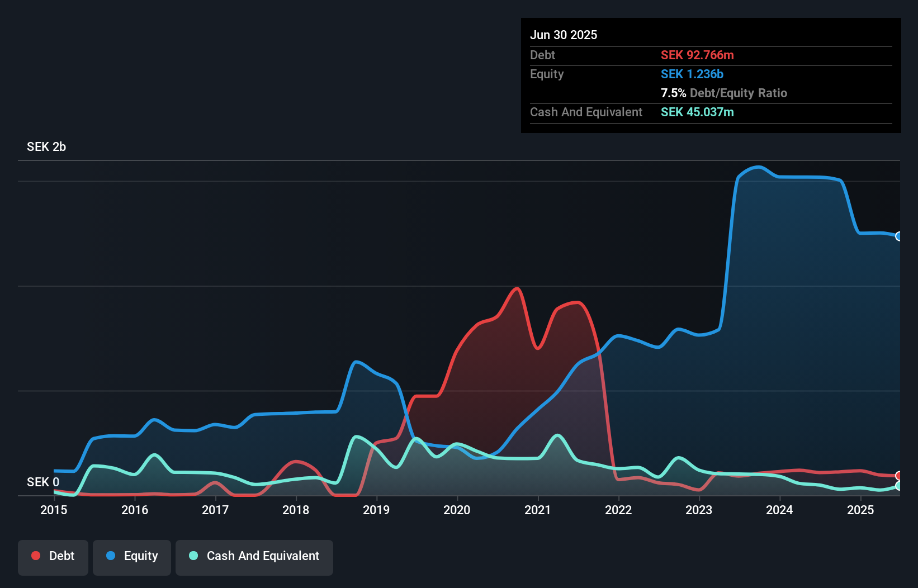918x588 pixels.
Task: Click the Jun 30 2025 tooltip date
Action: click(564, 35)
